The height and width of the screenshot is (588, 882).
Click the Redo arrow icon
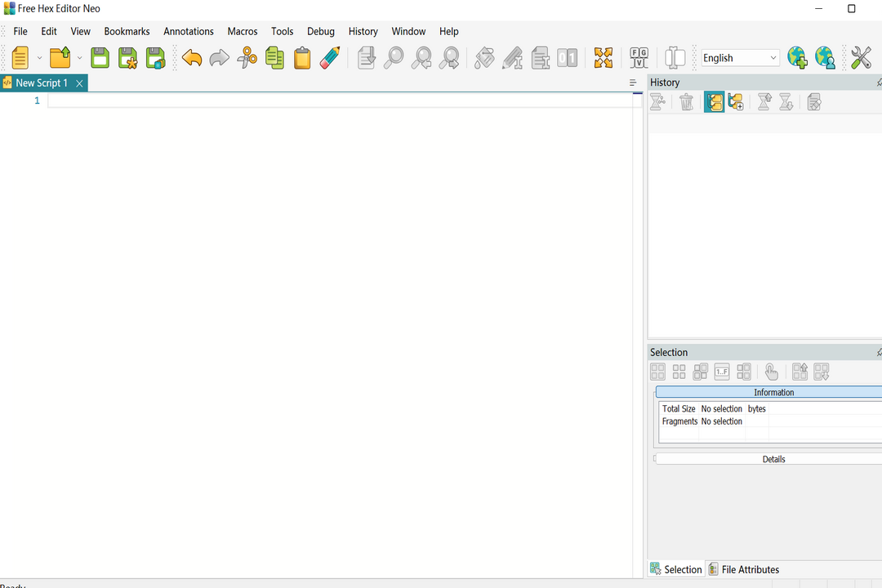coord(219,58)
